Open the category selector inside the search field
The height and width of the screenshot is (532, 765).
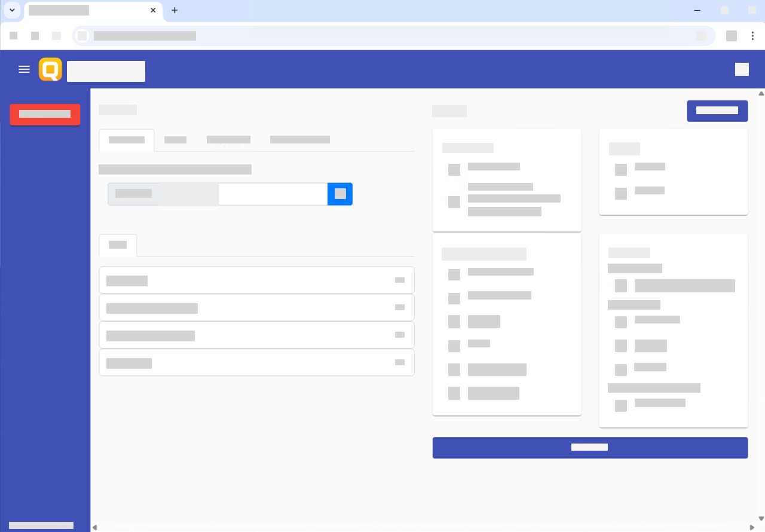(163, 194)
